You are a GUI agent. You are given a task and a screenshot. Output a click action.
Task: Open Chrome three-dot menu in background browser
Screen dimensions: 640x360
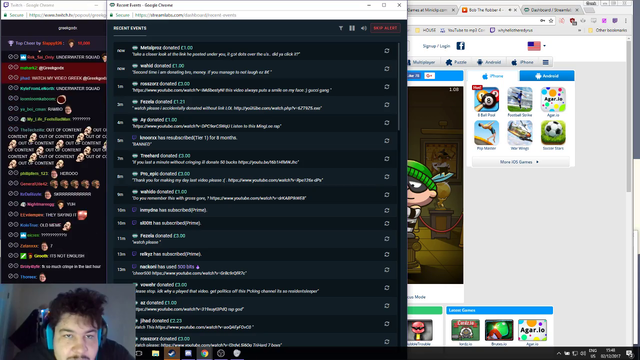pyautogui.click(x=625, y=20)
